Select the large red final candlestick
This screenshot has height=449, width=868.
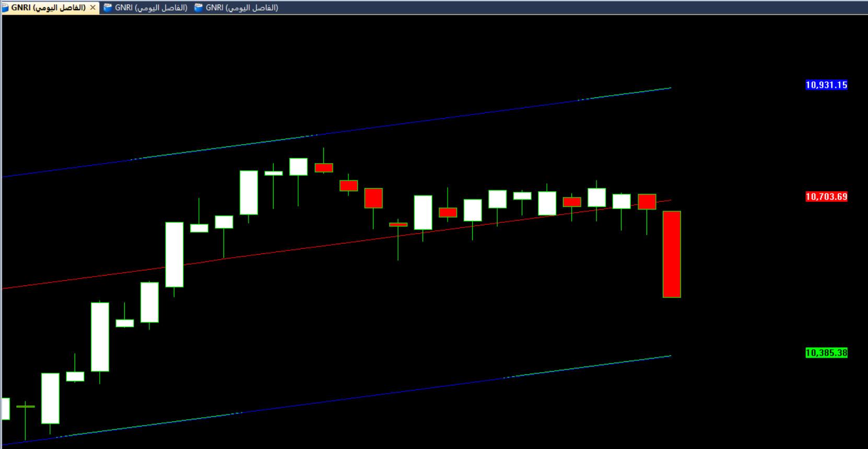tap(672, 255)
